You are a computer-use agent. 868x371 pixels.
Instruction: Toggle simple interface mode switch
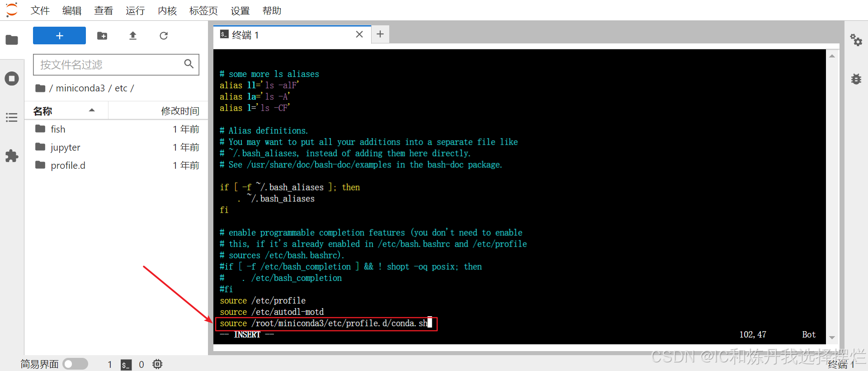75,364
